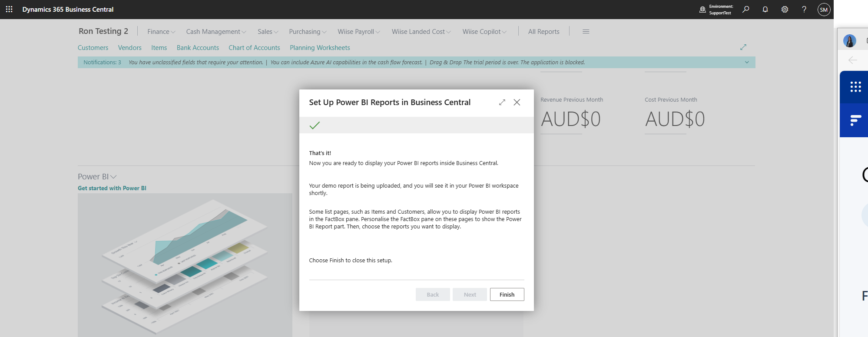The image size is (868, 337).
Task: Open the more navigation hamburger menu
Action: tap(586, 31)
